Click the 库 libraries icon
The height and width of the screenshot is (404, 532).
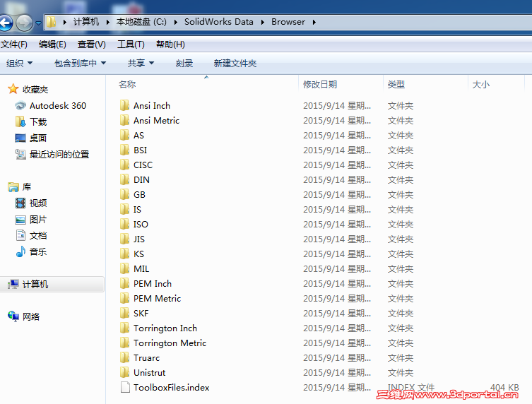13,187
